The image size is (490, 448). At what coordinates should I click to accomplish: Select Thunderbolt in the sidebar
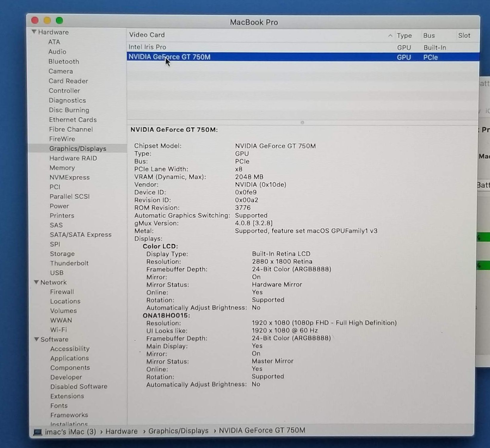69,263
